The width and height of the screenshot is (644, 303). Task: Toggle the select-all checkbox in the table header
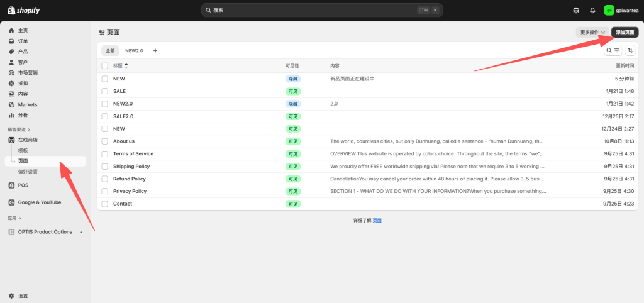(105, 65)
